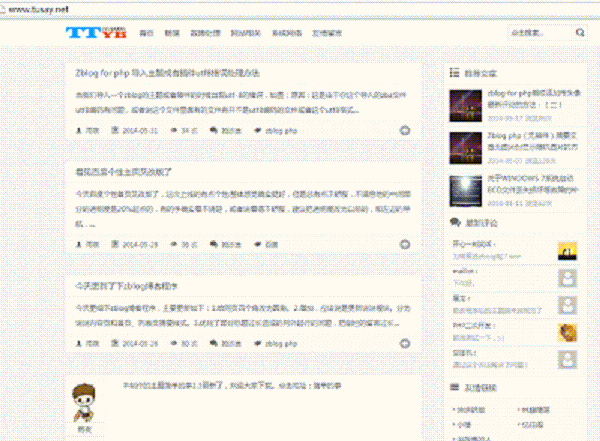Open the second navigation menu item
Screen dimensions: 600x441
172,33
